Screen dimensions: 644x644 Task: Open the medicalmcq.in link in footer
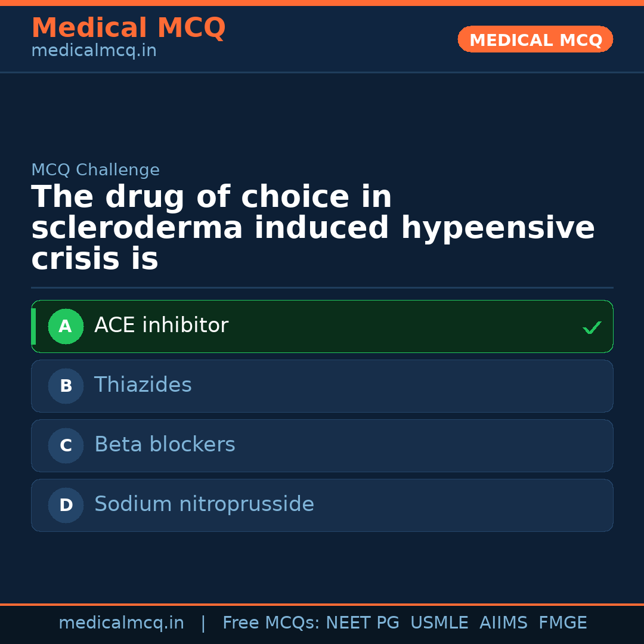[121, 623]
